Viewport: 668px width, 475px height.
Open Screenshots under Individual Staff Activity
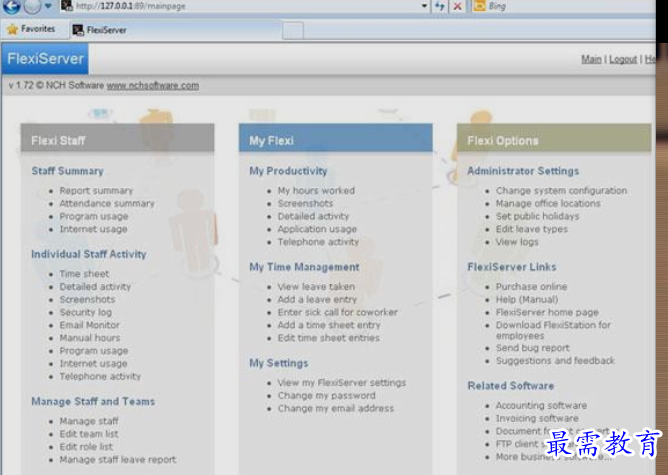coord(87,299)
